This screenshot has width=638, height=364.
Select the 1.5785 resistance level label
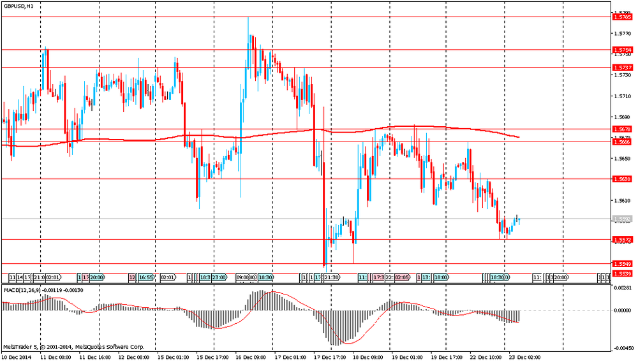(x=622, y=17)
